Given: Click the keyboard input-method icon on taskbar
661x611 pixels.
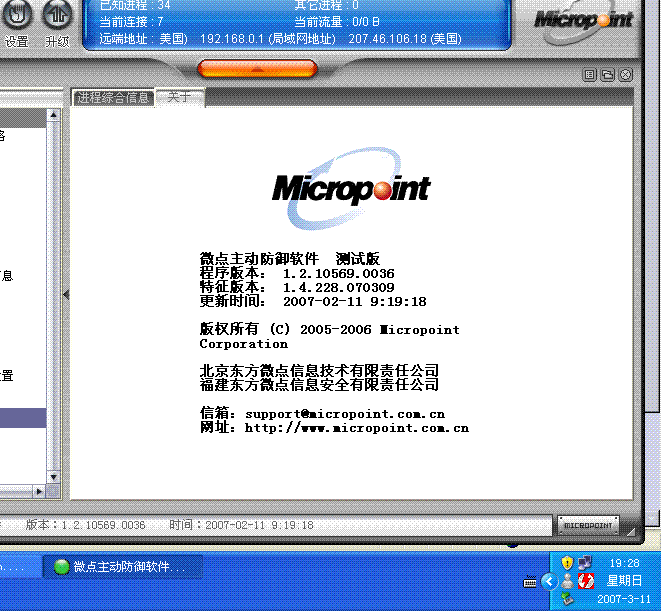Looking at the screenshot, I should [529, 582].
